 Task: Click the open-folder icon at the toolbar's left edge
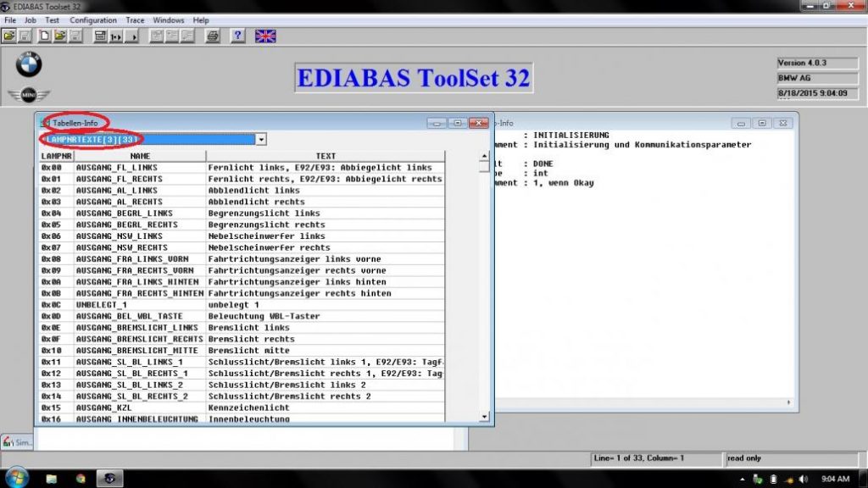pyautogui.click(x=8, y=36)
